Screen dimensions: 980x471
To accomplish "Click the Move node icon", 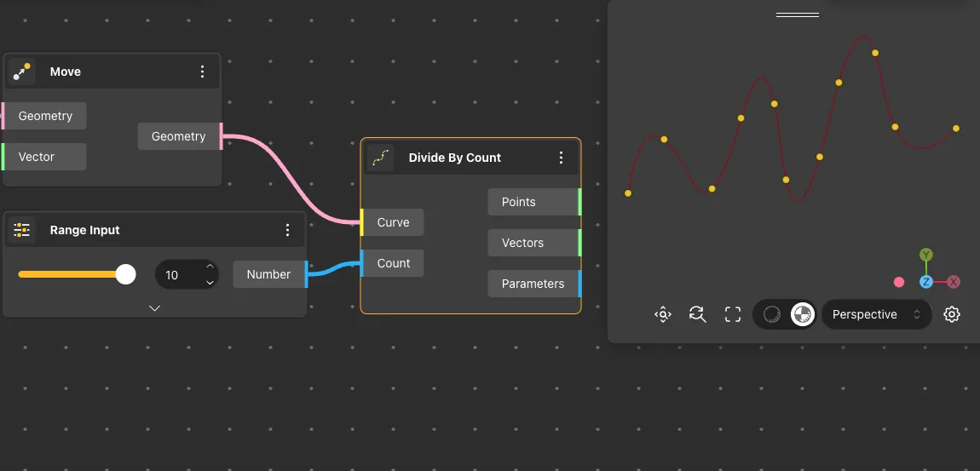I will click(22, 72).
